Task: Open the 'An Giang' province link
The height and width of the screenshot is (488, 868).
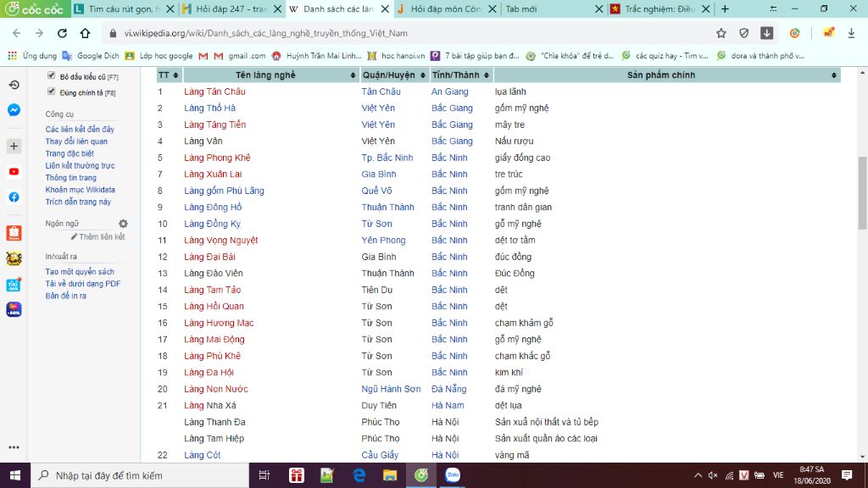Action: [449, 91]
